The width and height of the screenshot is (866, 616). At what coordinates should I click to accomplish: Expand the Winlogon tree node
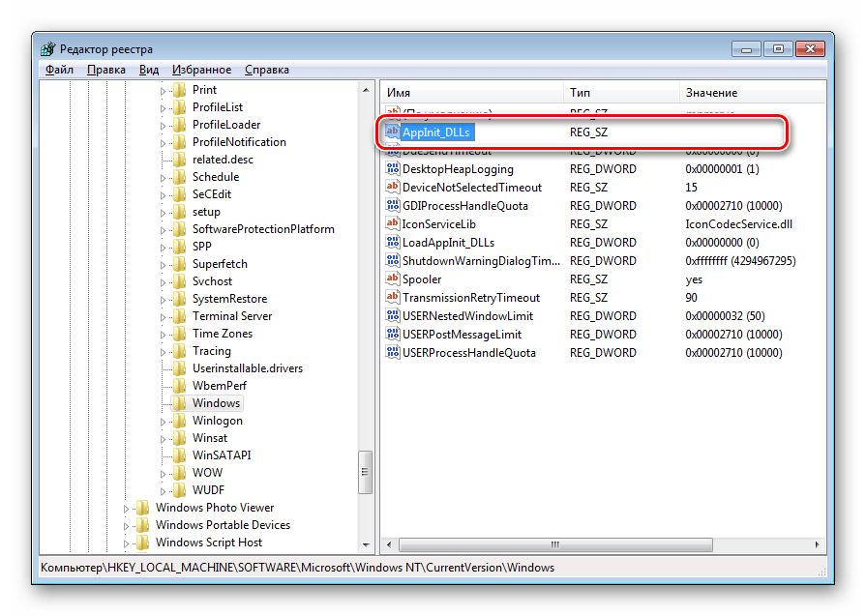click(163, 422)
